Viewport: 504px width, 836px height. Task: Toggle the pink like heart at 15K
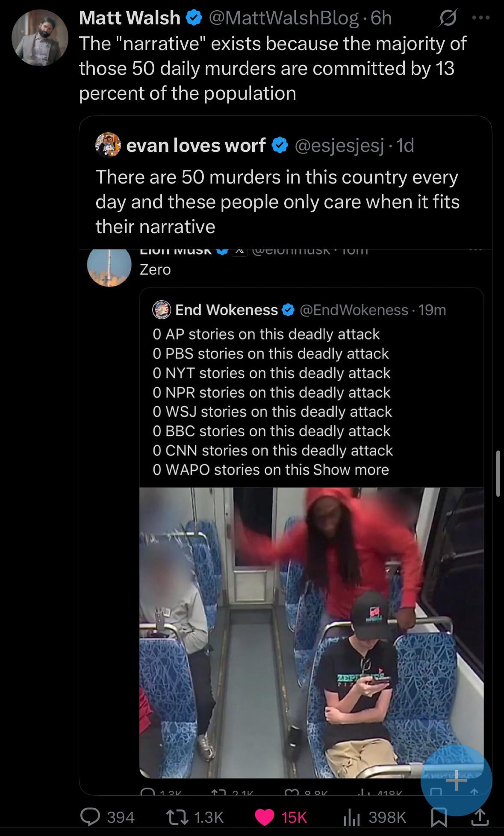[x=265, y=817]
